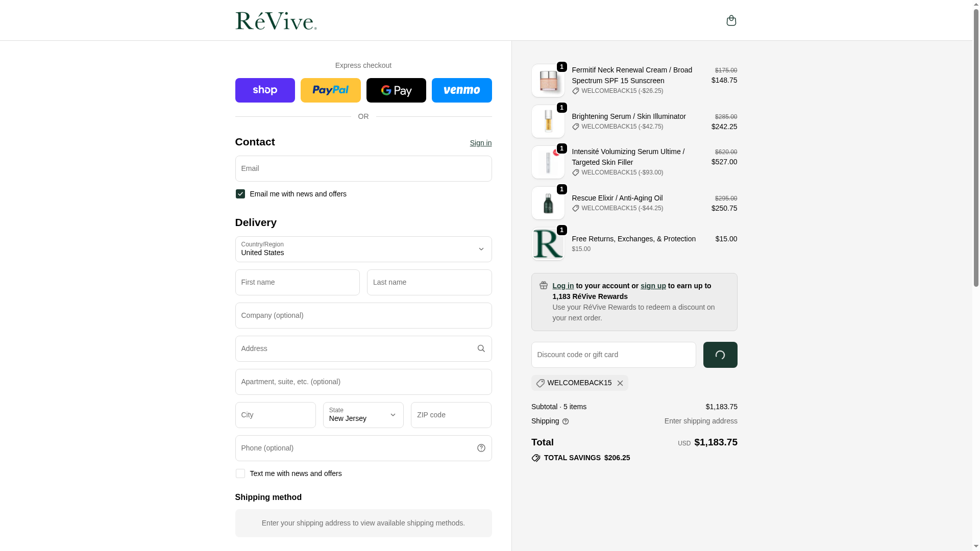Viewport: 980px width, 551px height.
Task: Remove the WELCOMEBACK15 discount code
Action: click(620, 383)
